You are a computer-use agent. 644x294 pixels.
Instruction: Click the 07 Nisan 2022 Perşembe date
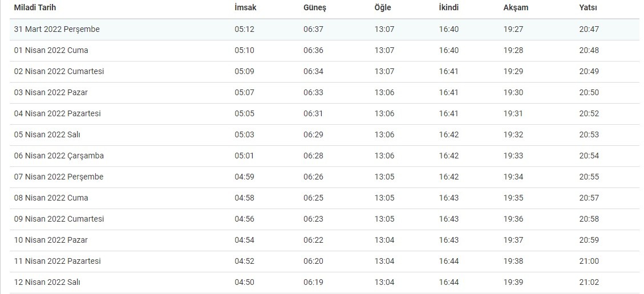pyautogui.click(x=59, y=177)
